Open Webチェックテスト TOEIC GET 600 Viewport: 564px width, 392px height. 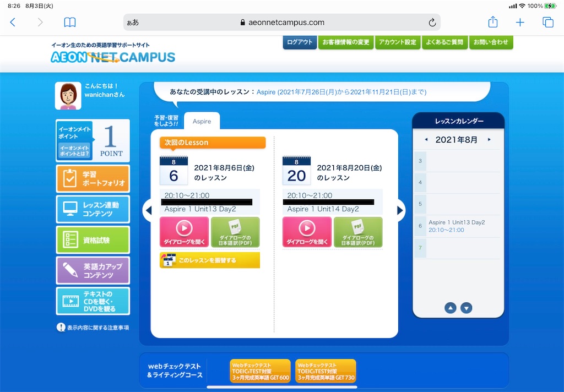(261, 371)
